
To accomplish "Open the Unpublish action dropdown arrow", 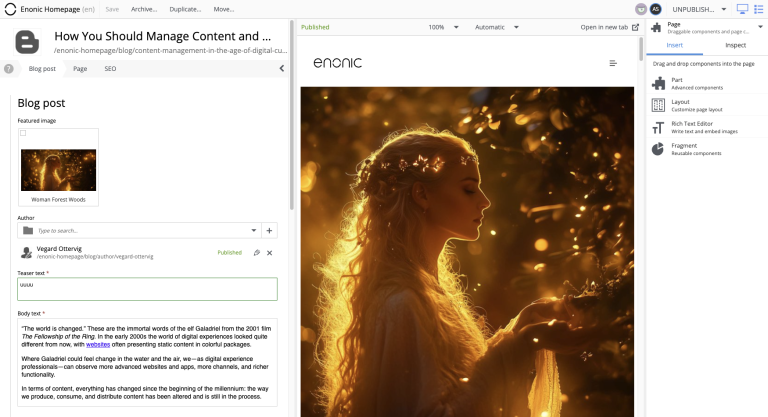I will coord(726,9).
